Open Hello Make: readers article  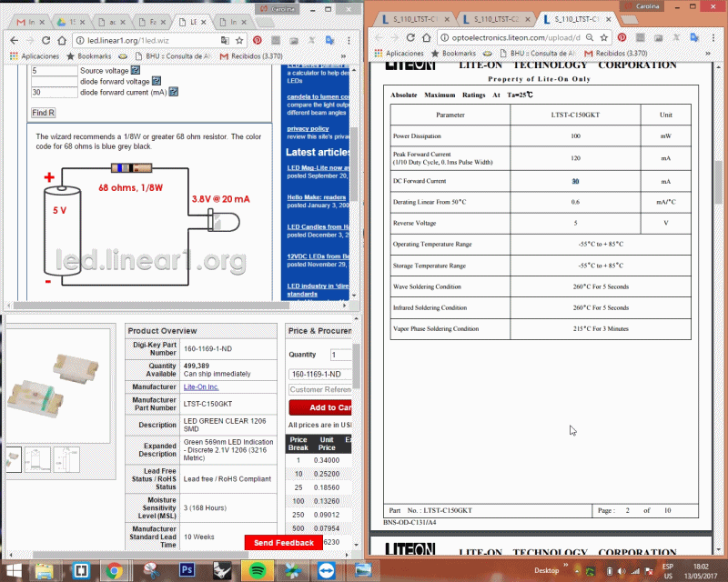click(x=316, y=197)
